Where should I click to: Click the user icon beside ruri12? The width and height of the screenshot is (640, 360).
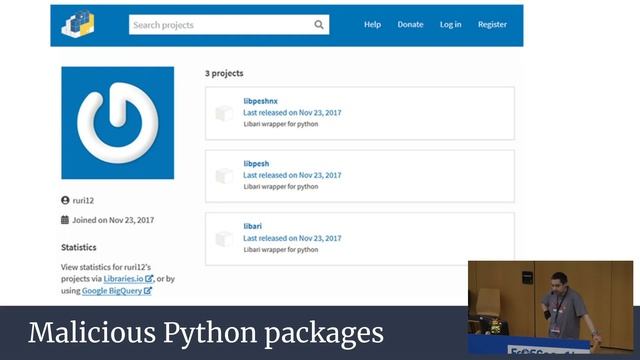[x=65, y=200]
